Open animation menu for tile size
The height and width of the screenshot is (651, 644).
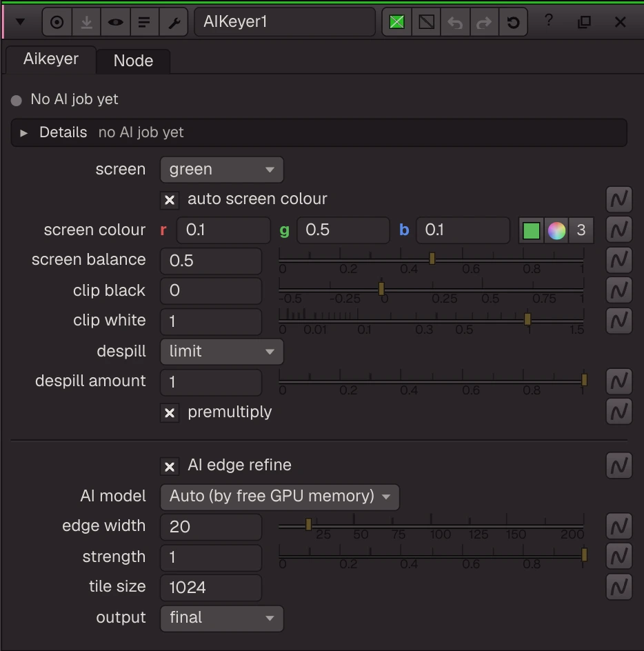click(x=618, y=587)
